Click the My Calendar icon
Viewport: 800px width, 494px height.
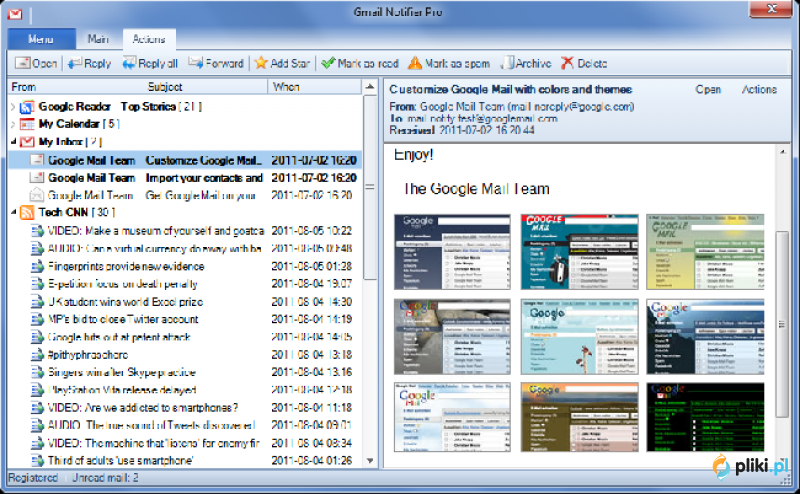[x=27, y=124]
